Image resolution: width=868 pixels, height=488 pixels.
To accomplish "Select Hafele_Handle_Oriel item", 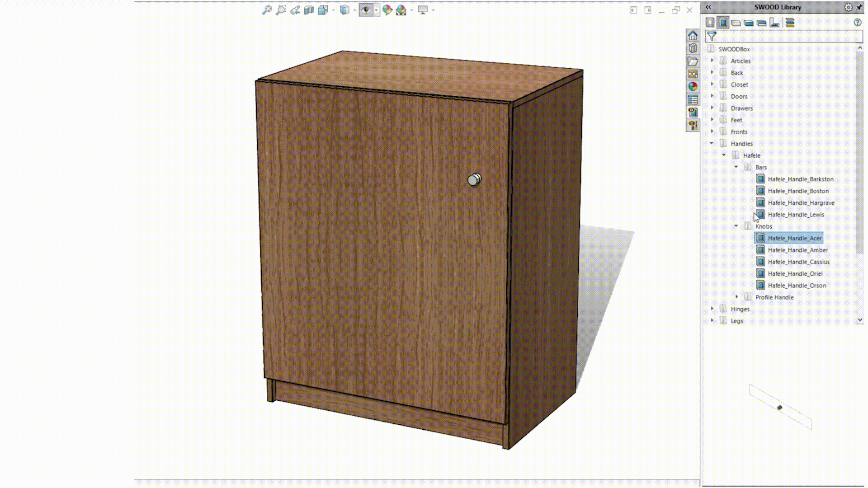I will tap(795, 273).
